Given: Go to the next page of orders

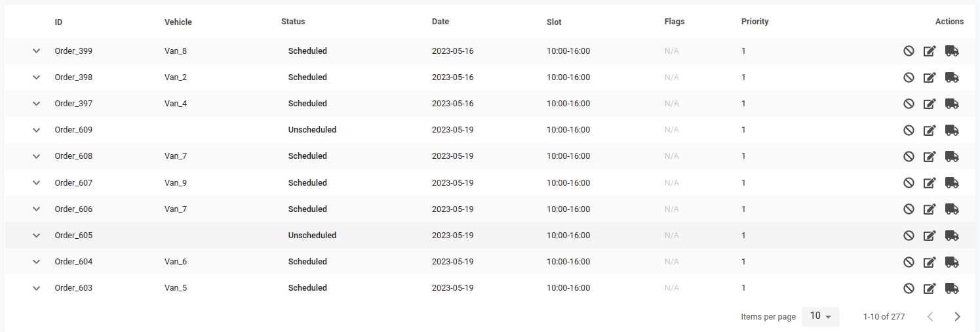Looking at the screenshot, I should [x=957, y=316].
